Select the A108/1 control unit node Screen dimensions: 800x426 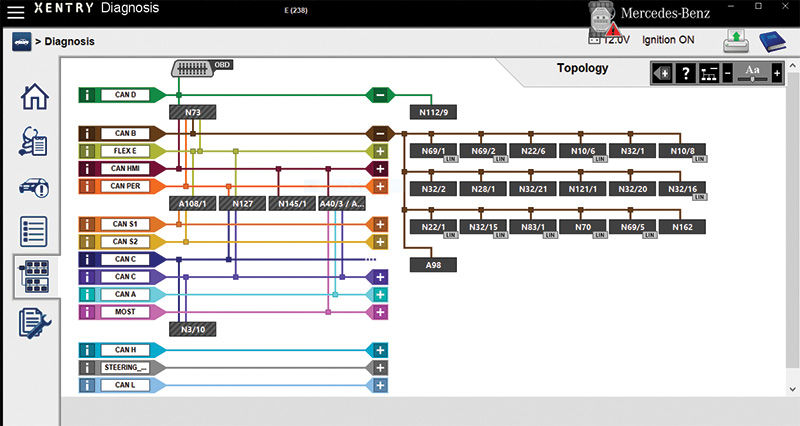pyautogui.click(x=192, y=204)
